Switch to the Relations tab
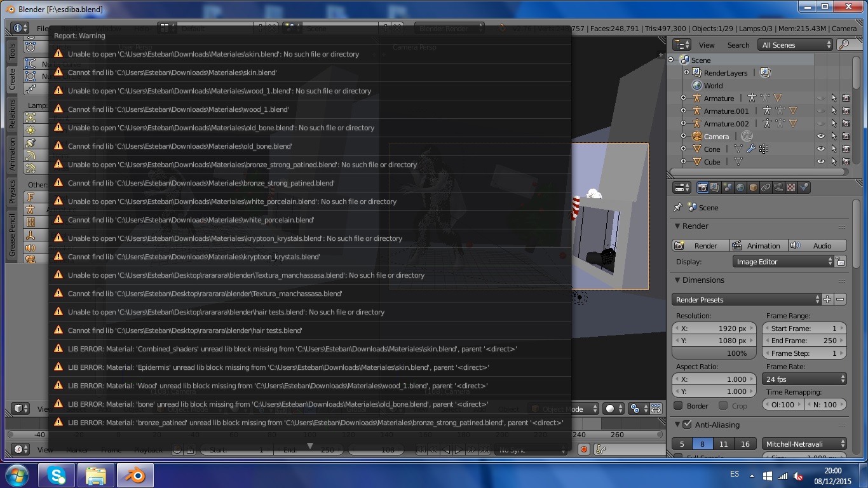 click(x=11, y=114)
